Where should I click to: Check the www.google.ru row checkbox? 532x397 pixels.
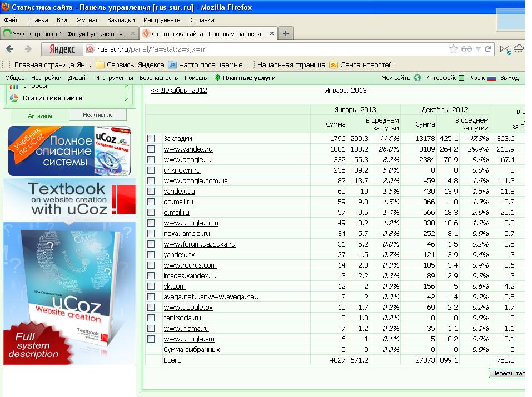coord(151,160)
